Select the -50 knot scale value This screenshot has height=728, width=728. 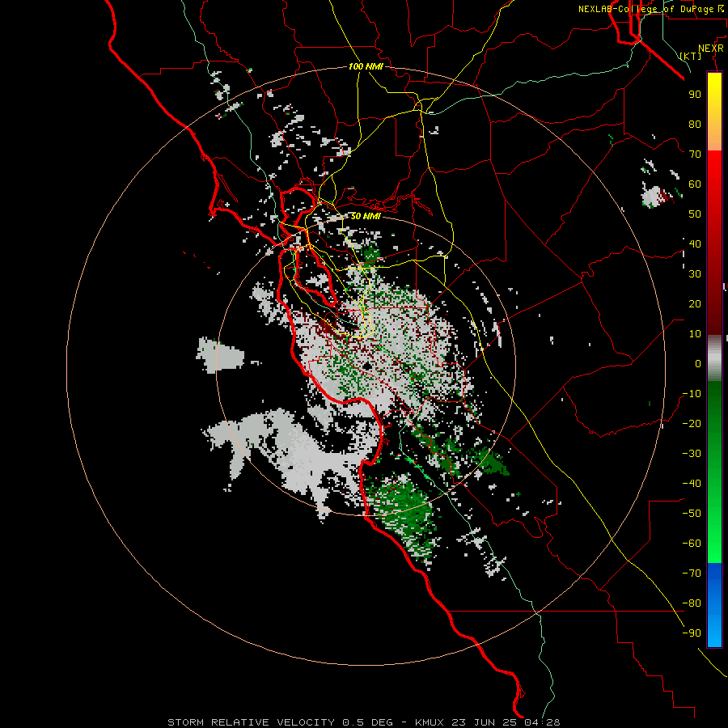(692, 514)
